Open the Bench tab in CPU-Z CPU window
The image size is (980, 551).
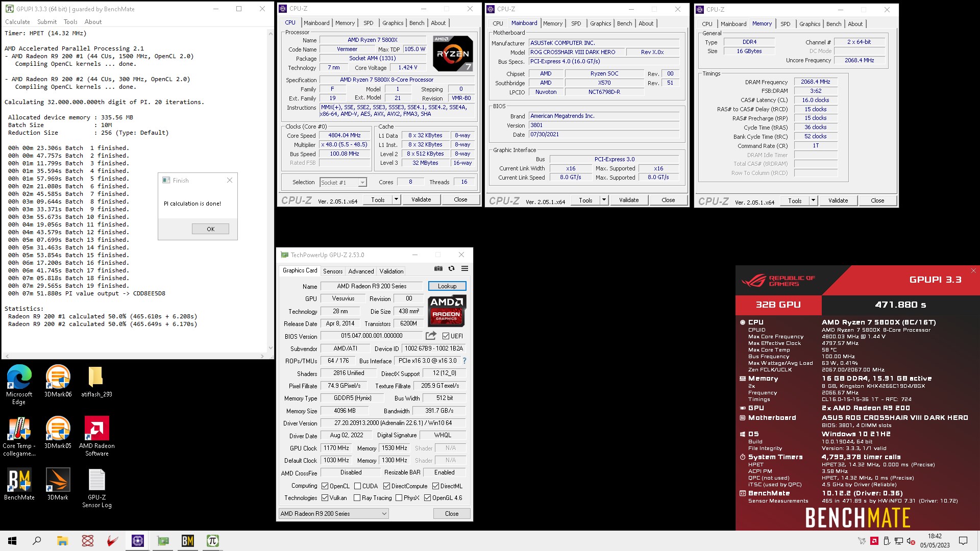click(x=416, y=23)
